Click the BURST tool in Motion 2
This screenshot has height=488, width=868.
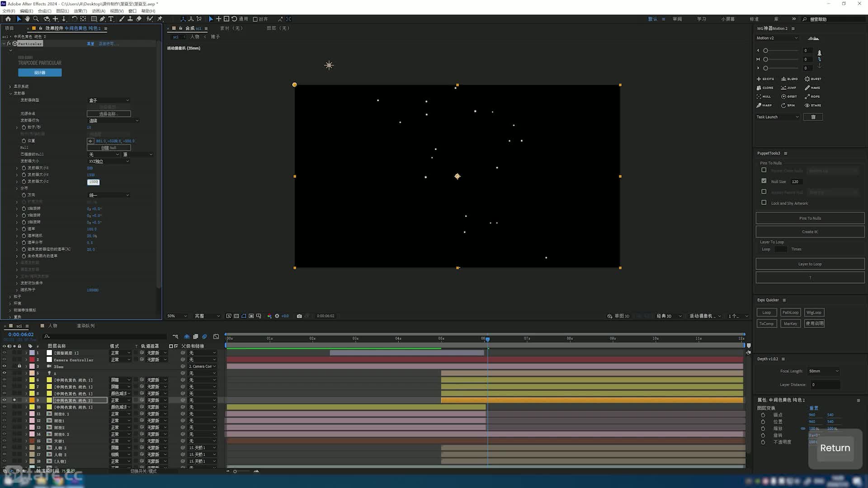813,79
